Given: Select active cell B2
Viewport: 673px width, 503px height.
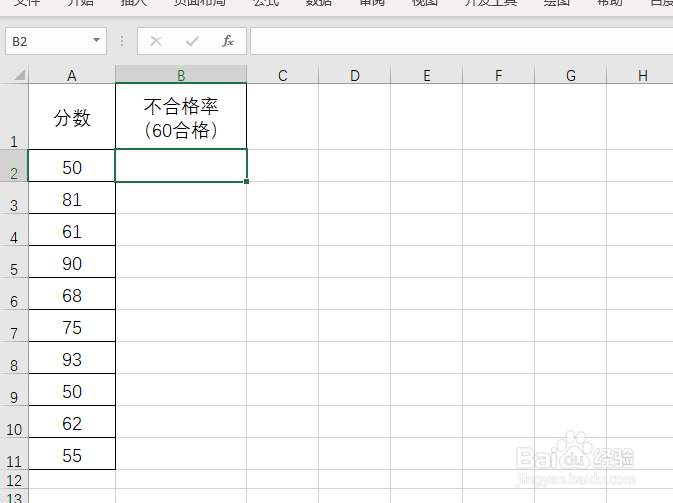Looking at the screenshot, I should (x=181, y=166).
